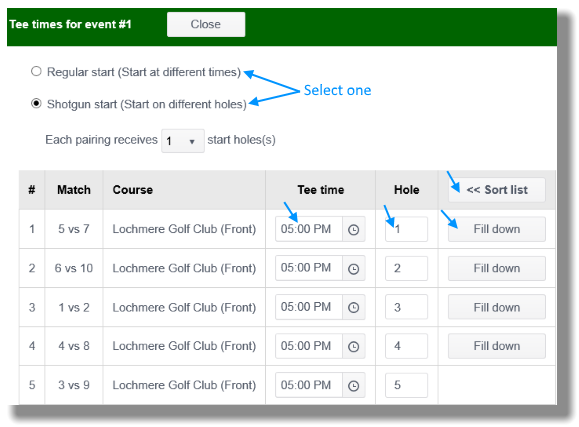The image size is (579, 427).
Task: Click Fill down for match 1 vs 2
Action: coord(497,307)
